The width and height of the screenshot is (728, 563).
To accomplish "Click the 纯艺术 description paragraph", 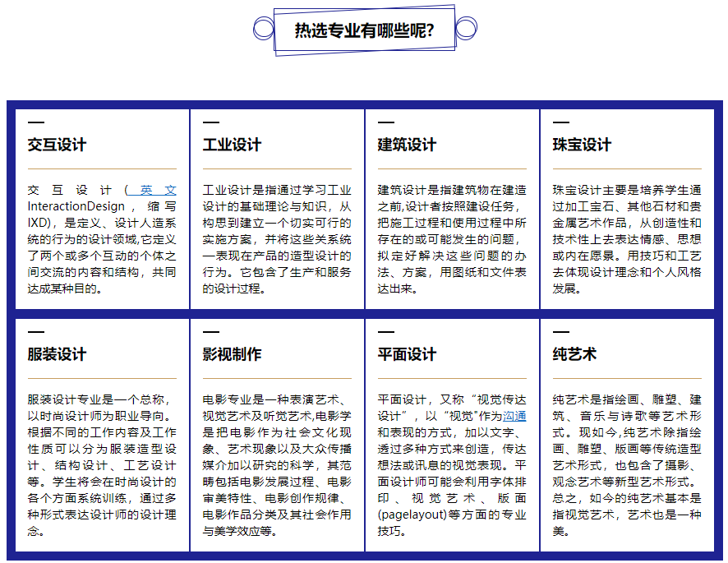I will pos(627,465).
